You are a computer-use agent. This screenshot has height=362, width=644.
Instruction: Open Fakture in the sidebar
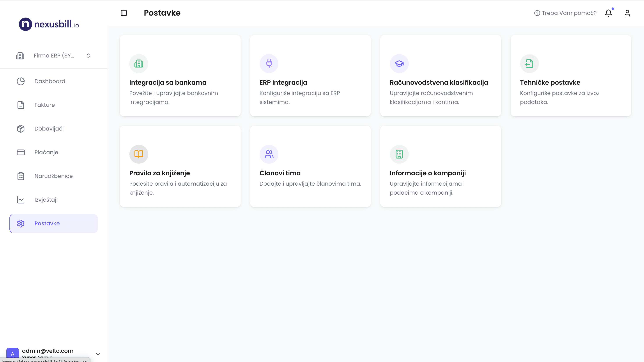[44, 105]
